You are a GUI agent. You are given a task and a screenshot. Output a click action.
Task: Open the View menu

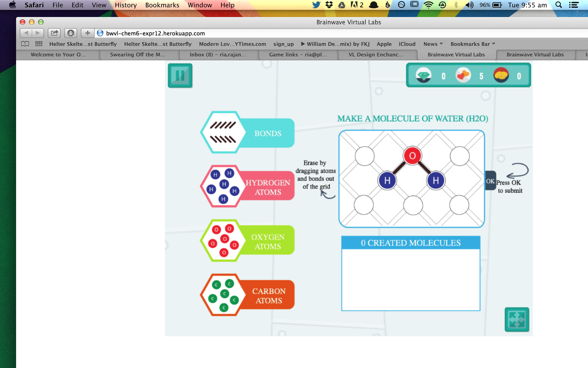(x=99, y=5)
